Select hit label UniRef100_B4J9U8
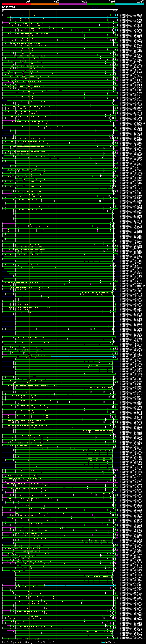The width and height of the screenshot is (146, 644). click(x=131, y=140)
